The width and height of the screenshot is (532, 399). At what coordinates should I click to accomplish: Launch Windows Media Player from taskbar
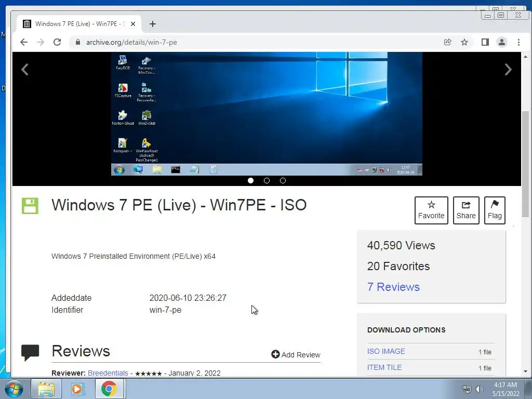coord(77,389)
